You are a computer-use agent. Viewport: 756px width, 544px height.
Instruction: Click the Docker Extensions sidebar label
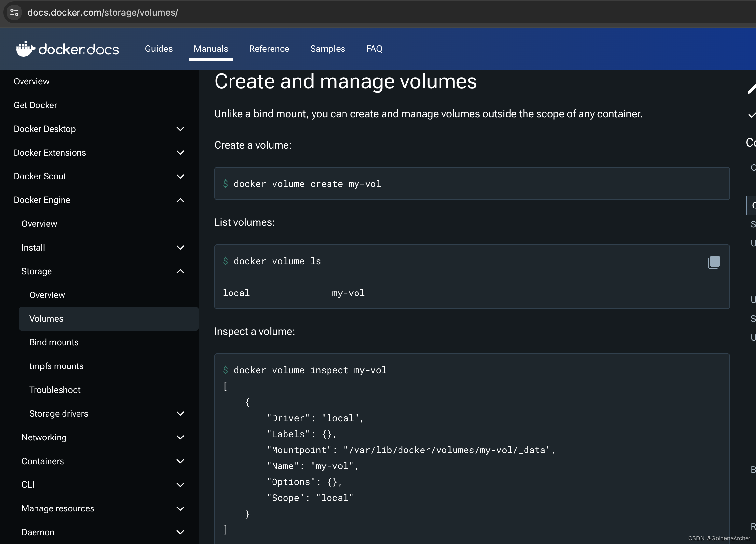tap(50, 153)
